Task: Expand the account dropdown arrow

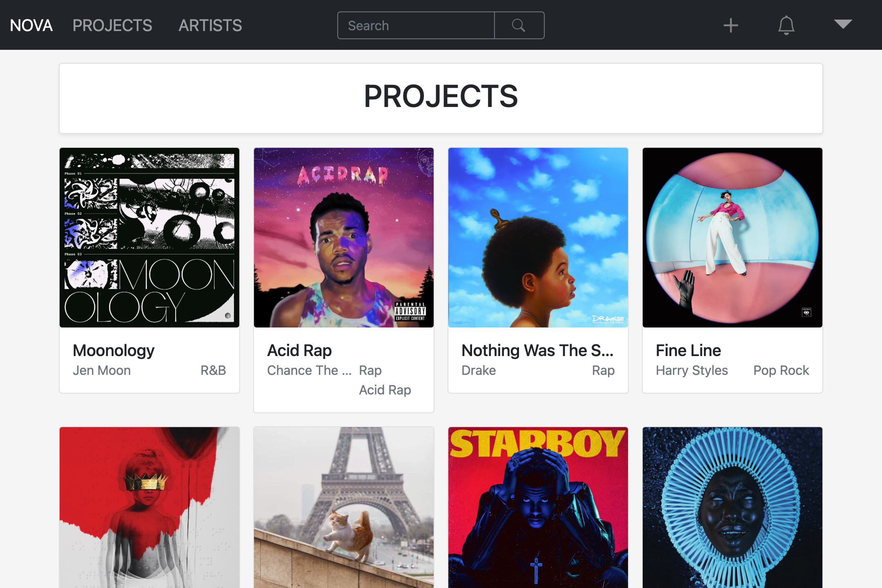Action: pyautogui.click(x=843, y=24)
